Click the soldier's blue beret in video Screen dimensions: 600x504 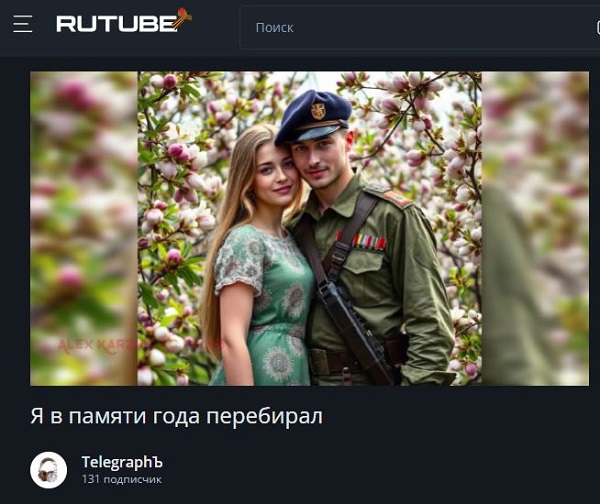[x=313, y=116]
